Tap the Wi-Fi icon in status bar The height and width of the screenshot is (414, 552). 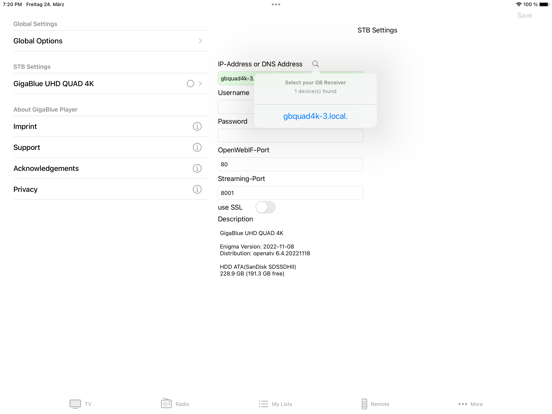pos(519,5)
